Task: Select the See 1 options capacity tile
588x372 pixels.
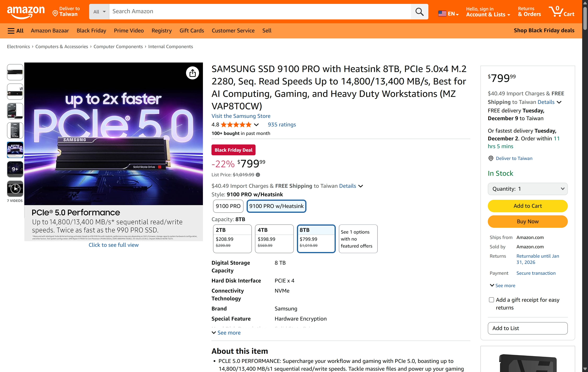Action: (x=358, y=239)
